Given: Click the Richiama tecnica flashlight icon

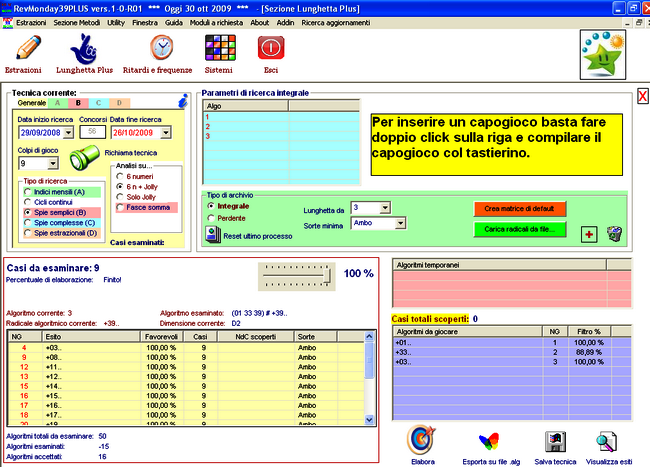Looking at the screenshot, I should pos(84,158).
